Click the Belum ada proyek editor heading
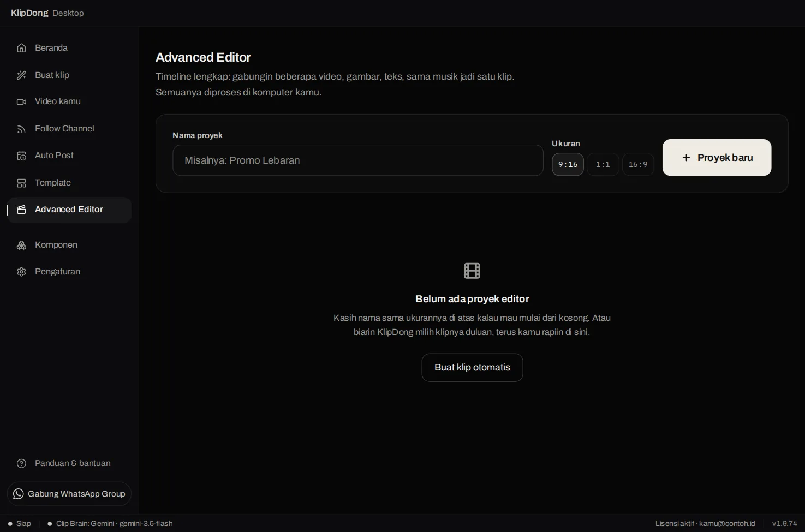Screen dimensions: 805x532 point(472,299)
